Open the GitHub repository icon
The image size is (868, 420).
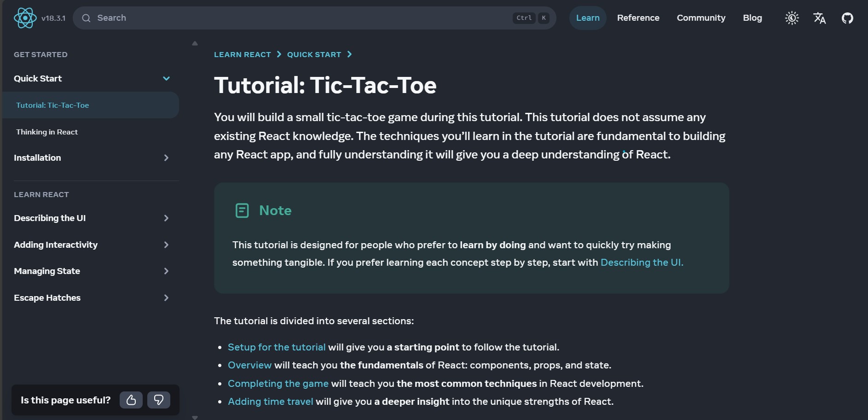[847, 18]
